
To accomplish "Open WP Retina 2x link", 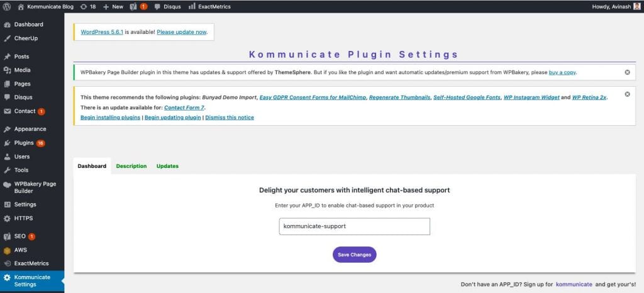I will click(589, 97).
